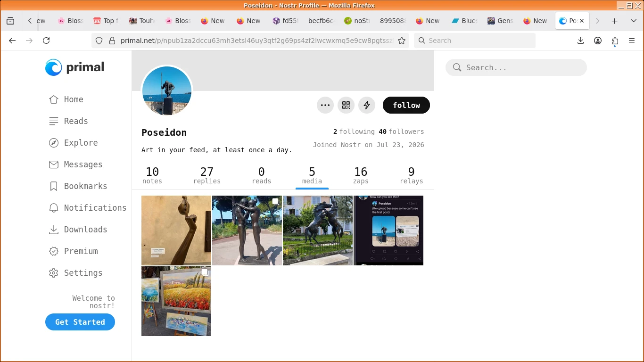This screenshot has height=362, width=644.
Task: Click the site security lock icon
Action: point(112,41)
